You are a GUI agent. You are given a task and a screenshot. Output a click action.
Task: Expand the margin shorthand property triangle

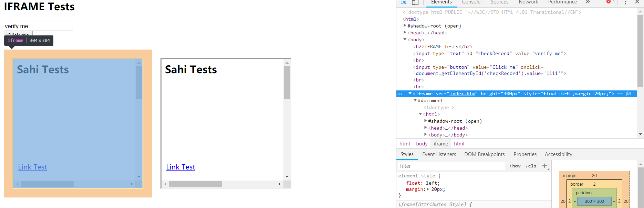tap(428, 189)
